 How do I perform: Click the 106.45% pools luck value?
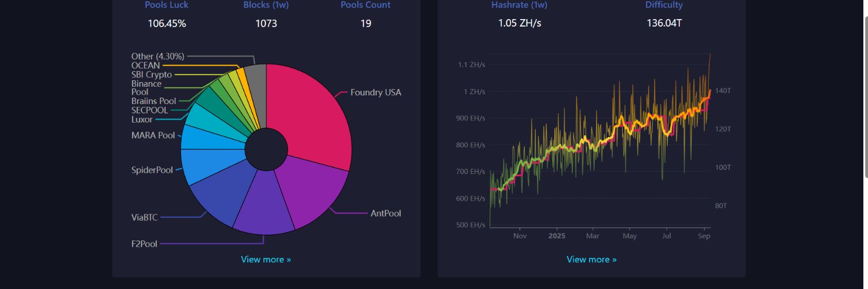pos(167,24)
